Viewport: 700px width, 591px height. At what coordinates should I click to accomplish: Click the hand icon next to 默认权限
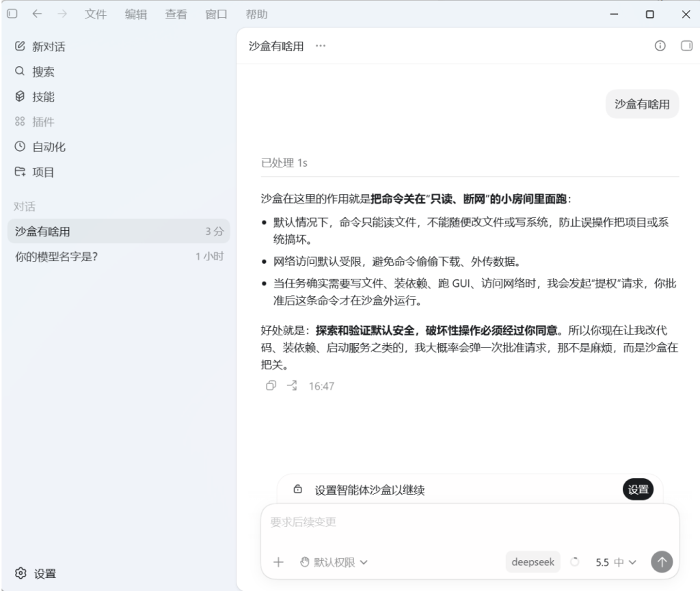(304, 562)
